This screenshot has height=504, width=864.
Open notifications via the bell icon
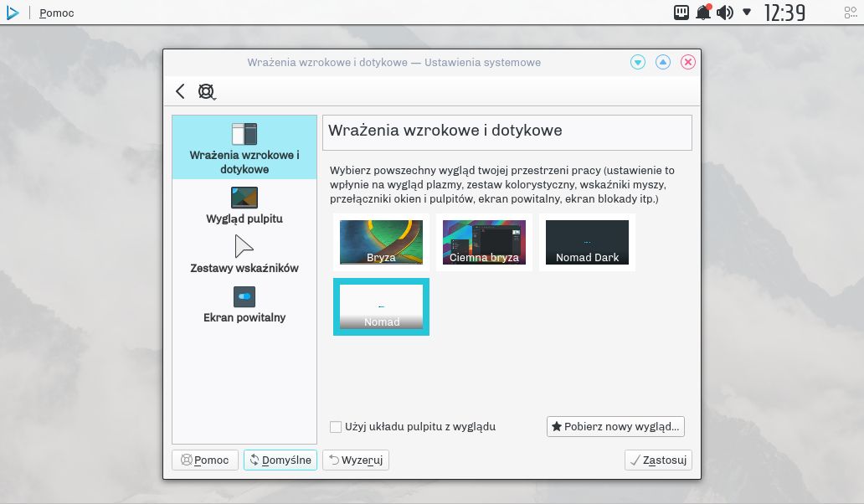click(702, 12)
